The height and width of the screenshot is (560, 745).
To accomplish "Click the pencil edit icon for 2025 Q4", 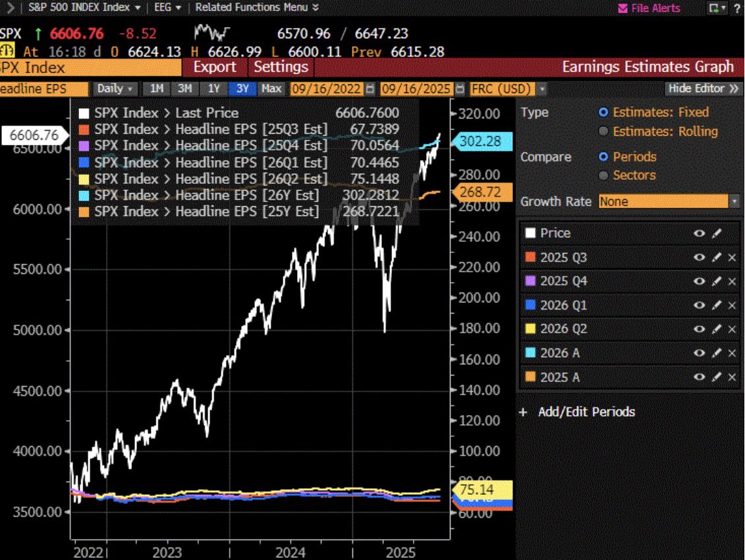I will click(x=717, y=281).
